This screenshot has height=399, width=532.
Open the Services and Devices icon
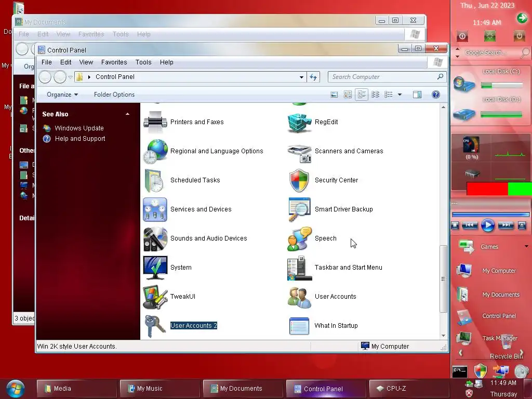155,210
